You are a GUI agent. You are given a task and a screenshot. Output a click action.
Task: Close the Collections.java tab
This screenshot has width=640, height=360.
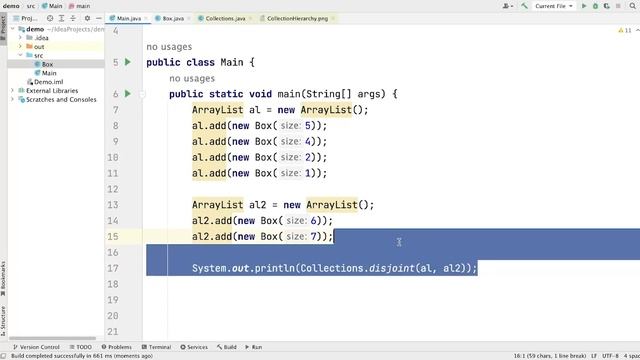(x=250, y=18)
